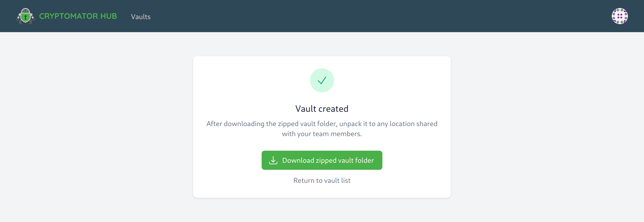644x222 pixels.
Task: Click the green success checkmark icon
Action: [x=322, y=80]
